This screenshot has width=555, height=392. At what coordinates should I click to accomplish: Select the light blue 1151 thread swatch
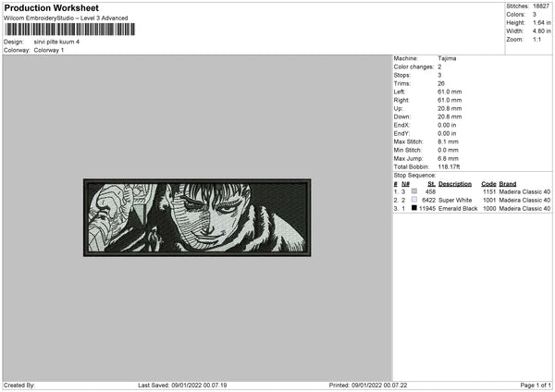pos(414,191)
